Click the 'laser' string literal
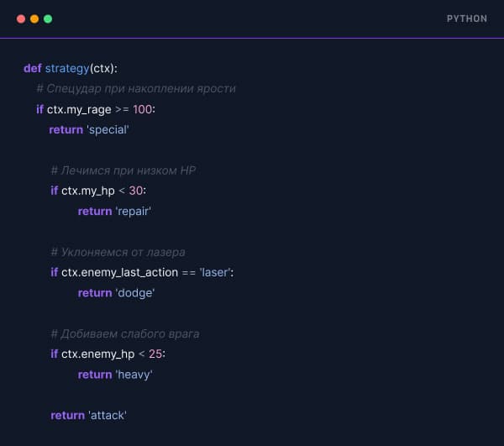Viewport: 504px width, 446px height. (215, 272)
